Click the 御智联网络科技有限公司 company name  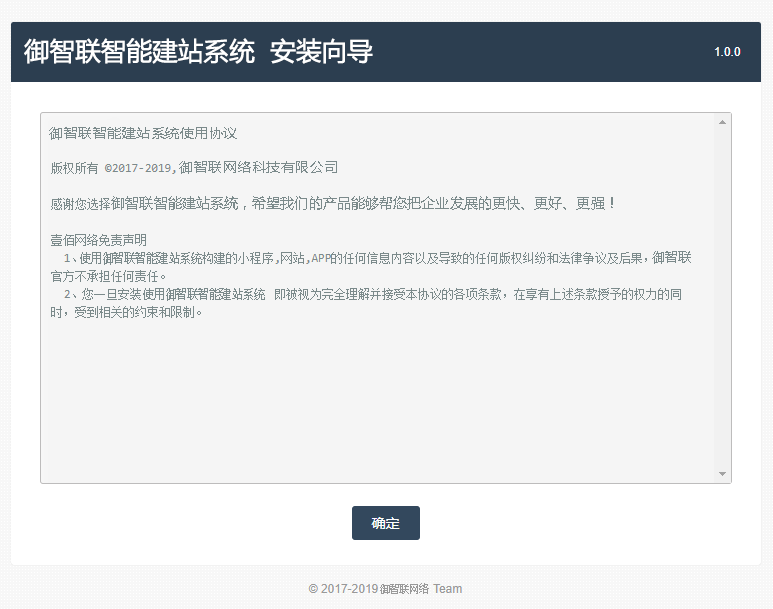(259, 167)
